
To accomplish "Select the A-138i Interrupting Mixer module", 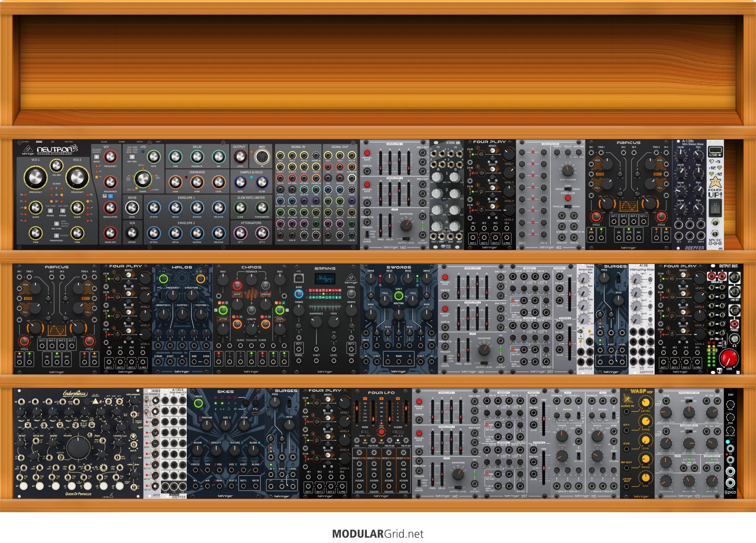I will pyautogui.click(x=642, y=319).
